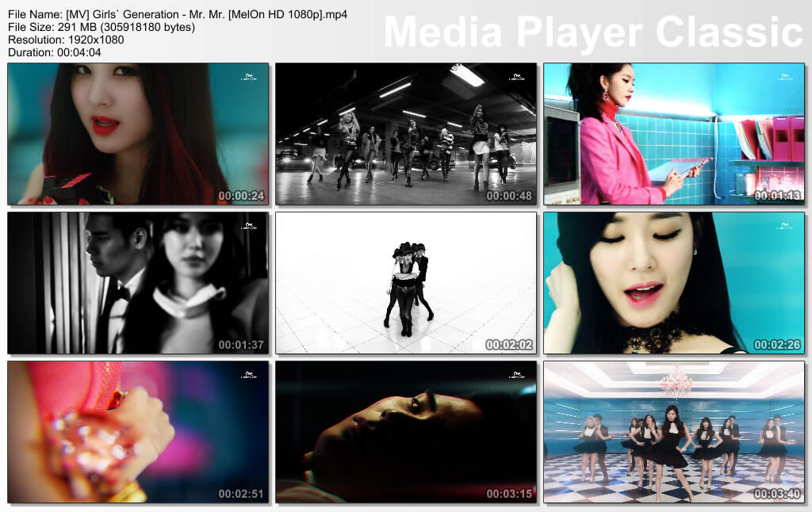Click the 00:03:15 timestamp label
The width and height of the screenshot is (812, 512).
(x=509, y=494)
